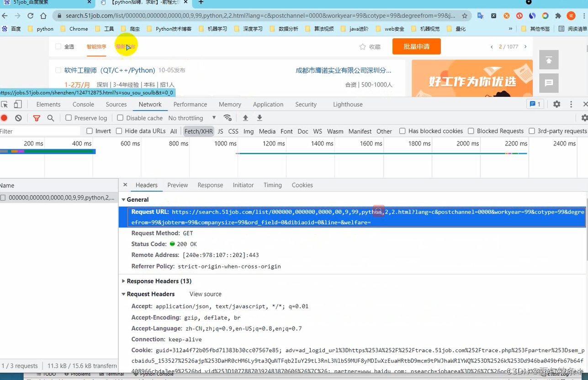Clear the network log
Image resolution: width=588 pixels, height=380 pixels.
[18, 118]
